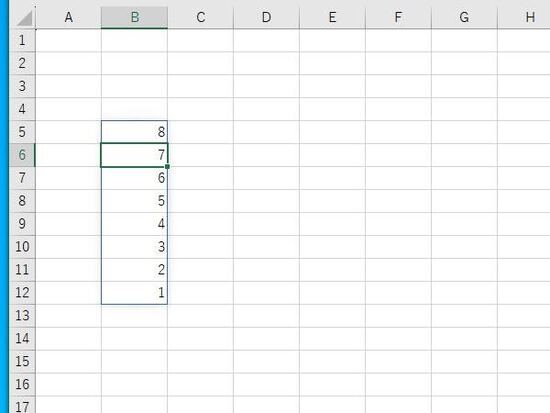550x413 pixels.
Task: Click cell B12 containing 1
Action: point(134,292)
